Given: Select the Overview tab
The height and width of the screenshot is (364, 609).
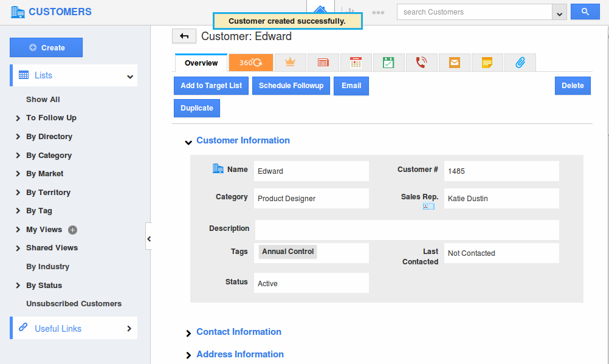Looking at the screenshot, I should click(x=201, y=63).
